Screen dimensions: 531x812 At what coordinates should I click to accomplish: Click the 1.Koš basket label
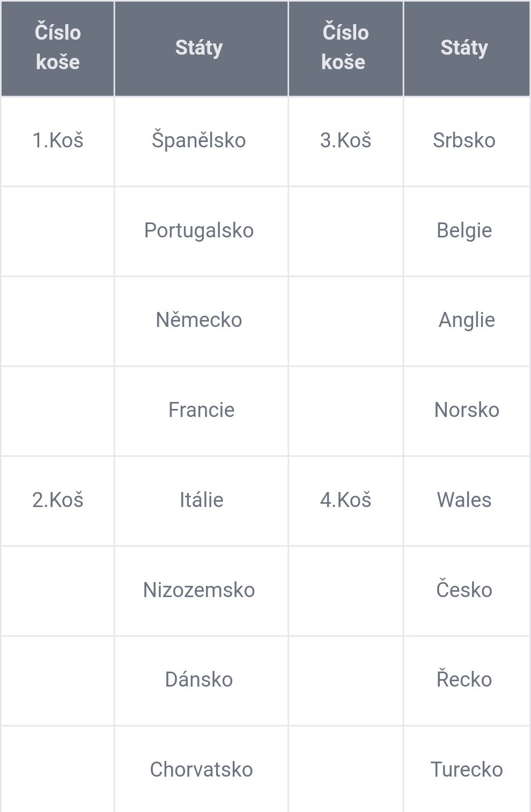pos(58,140)
